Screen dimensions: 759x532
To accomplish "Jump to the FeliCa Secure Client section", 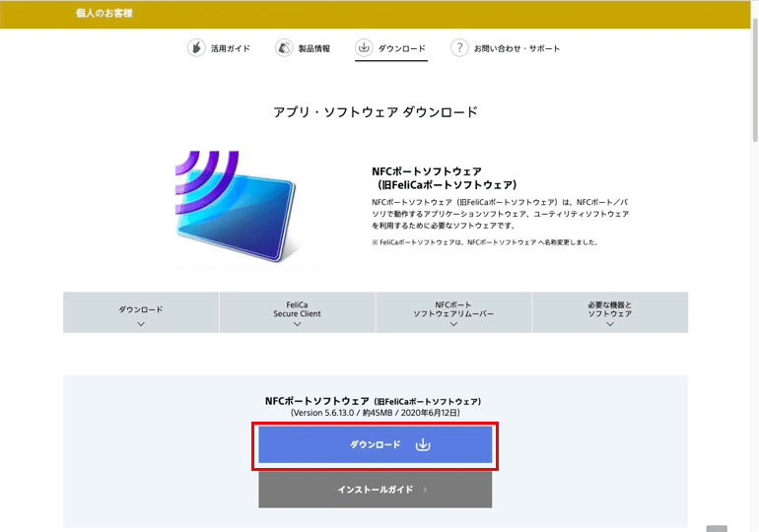I will pos(298,312).
